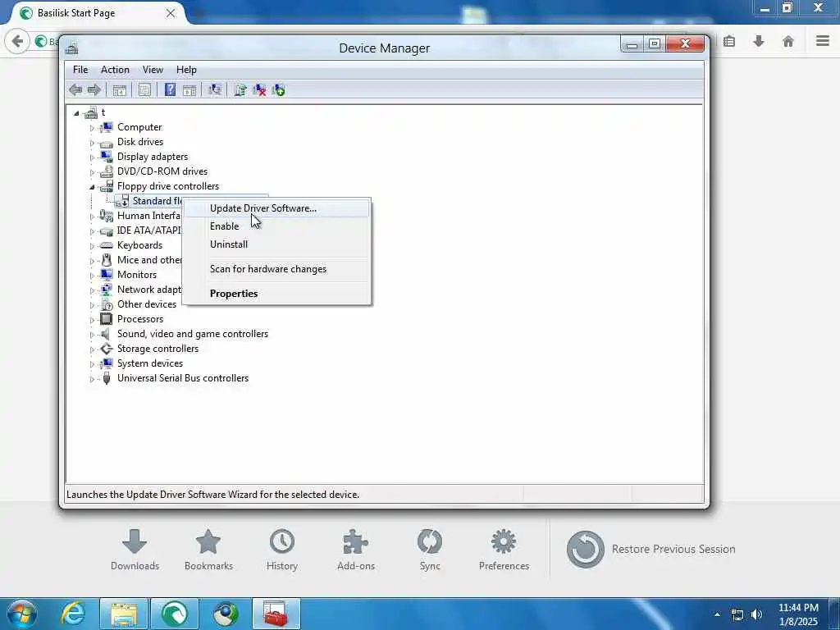Open the File menu
840x630 pixels.
tap(80, 70)
